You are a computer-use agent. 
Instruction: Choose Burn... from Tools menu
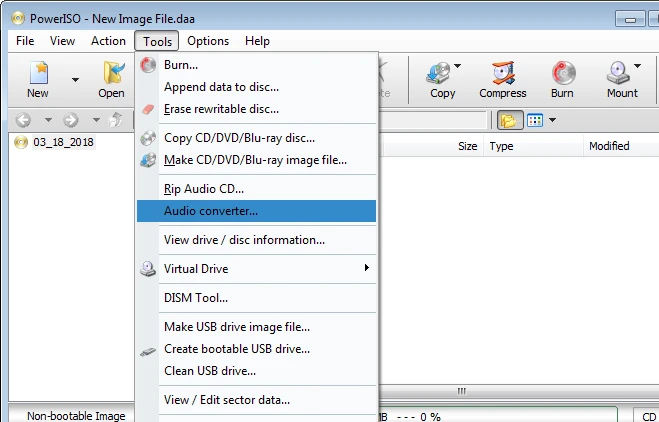(x=256, y=65)
